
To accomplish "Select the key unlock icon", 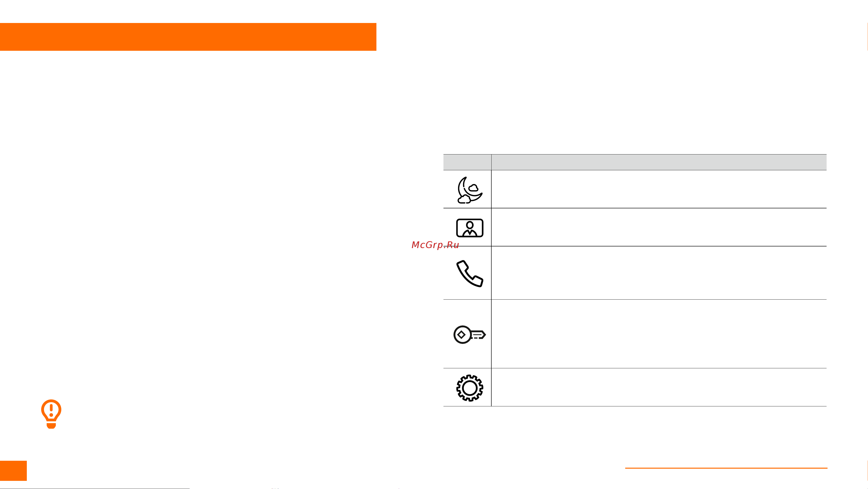I will pyautogui.click(x=469, y=335).
